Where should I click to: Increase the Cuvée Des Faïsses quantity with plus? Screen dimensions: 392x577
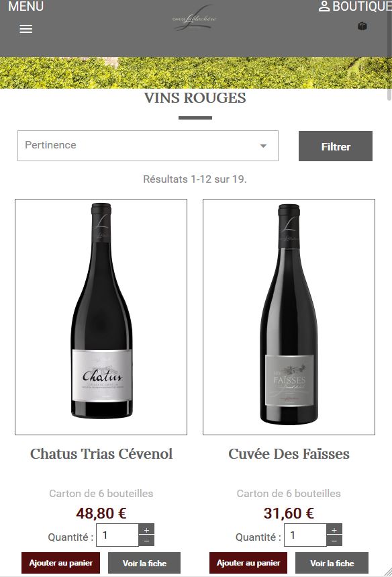(334, 529)
